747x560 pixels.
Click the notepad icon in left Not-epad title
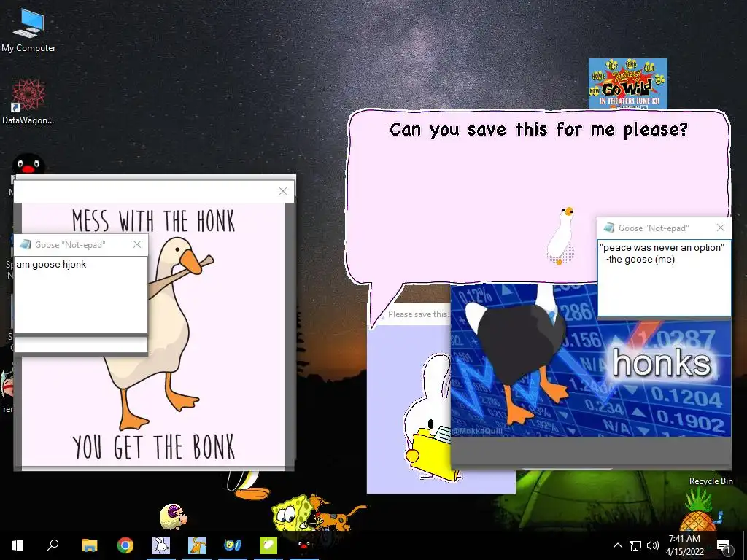(26, 245)
